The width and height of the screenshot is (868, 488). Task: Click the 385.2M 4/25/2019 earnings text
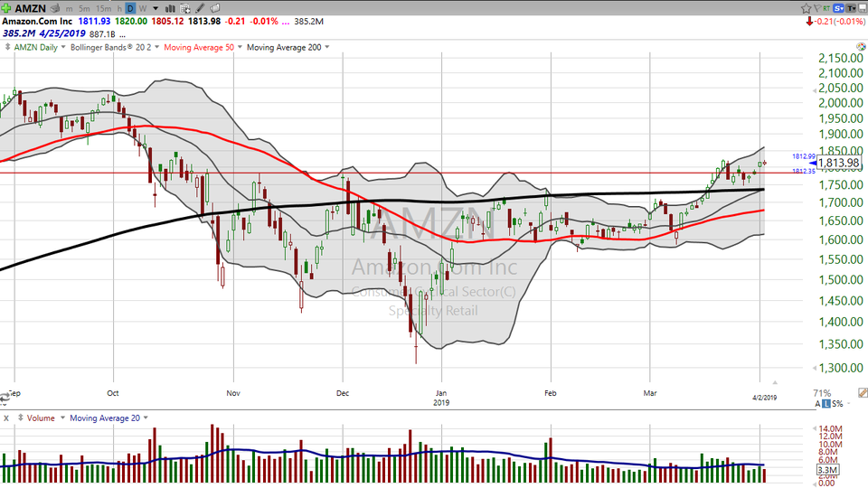44,33
